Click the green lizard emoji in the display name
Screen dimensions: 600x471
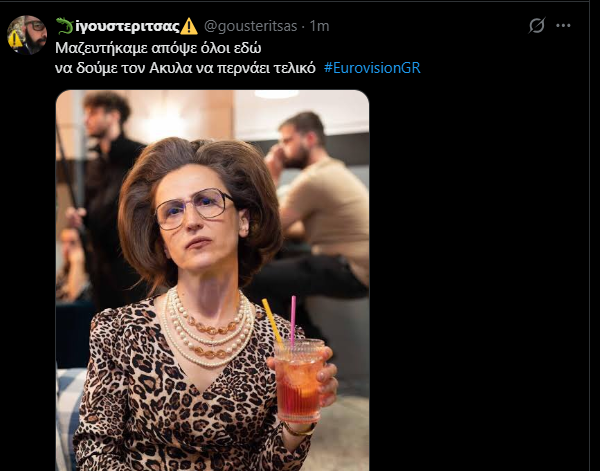pos(65,25)
